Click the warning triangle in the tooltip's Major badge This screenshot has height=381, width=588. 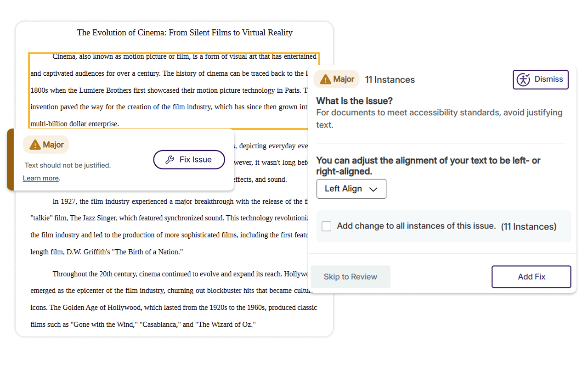35,145
